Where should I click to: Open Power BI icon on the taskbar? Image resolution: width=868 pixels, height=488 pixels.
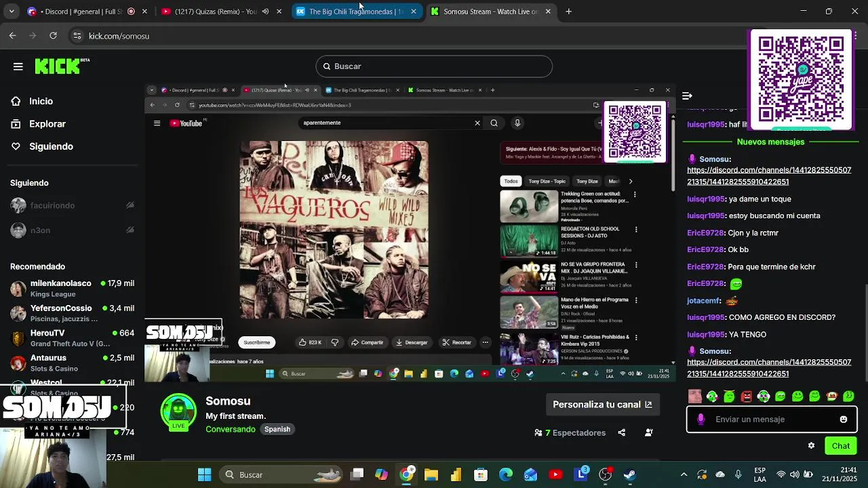tap(456, 474)
